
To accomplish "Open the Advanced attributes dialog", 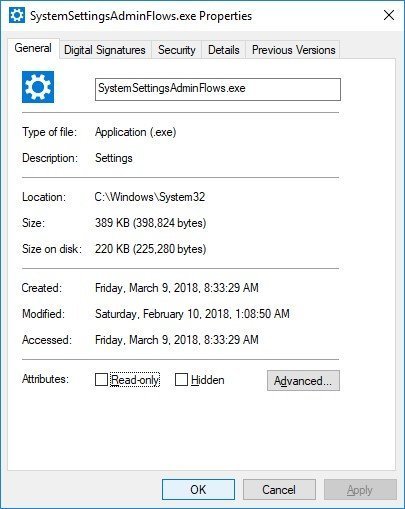I will coord(303,380).
